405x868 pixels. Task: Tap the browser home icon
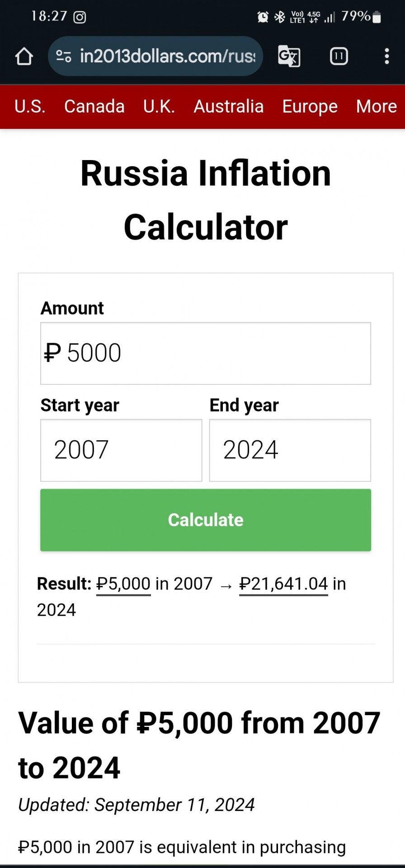click(24, 57)
